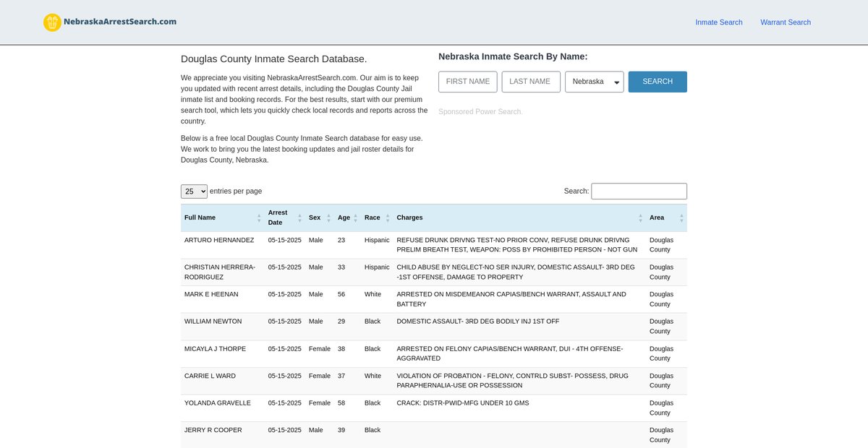Sort table by Area column
The image size is (868, 448).
click(666, 217)
